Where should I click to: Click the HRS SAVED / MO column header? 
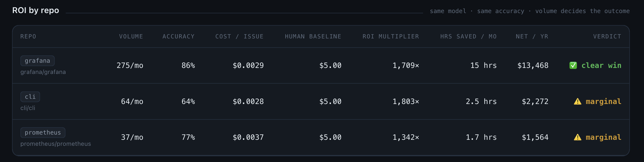(x=469, y=36)
